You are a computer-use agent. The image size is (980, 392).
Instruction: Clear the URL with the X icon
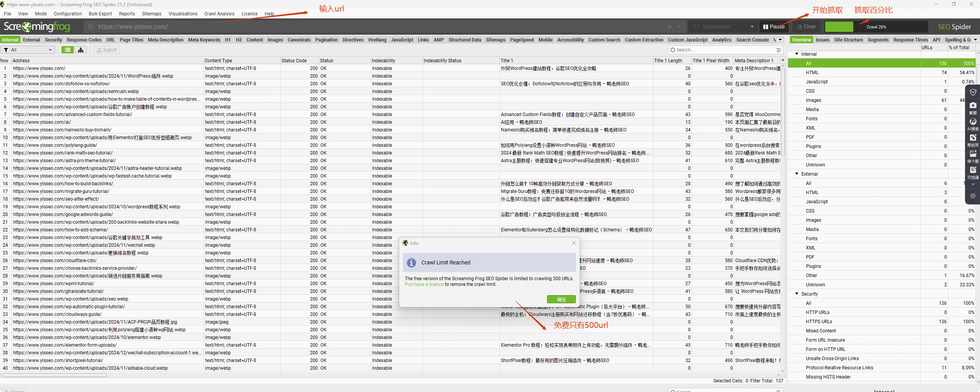[669, 27]
